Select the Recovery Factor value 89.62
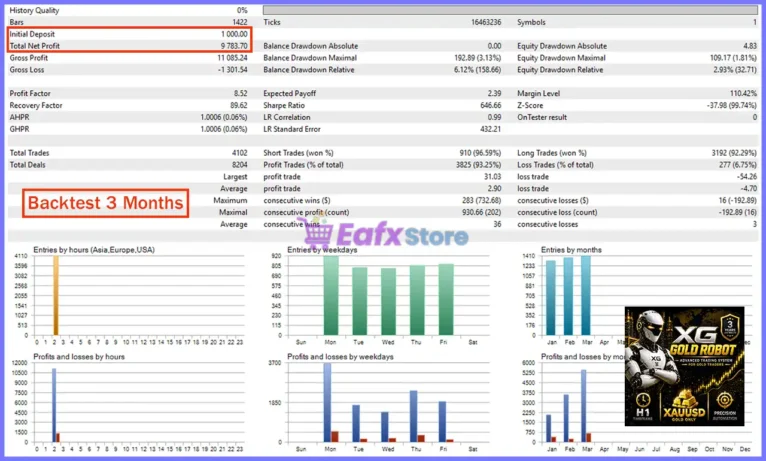Screen dimensions: 766x461 point(238,105)
